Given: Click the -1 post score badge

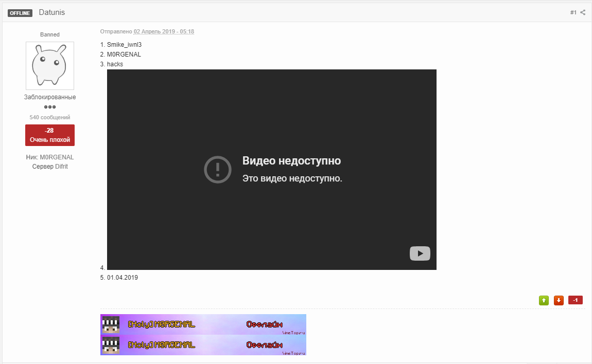Looking at the screenshot, I should pos(575,300).
